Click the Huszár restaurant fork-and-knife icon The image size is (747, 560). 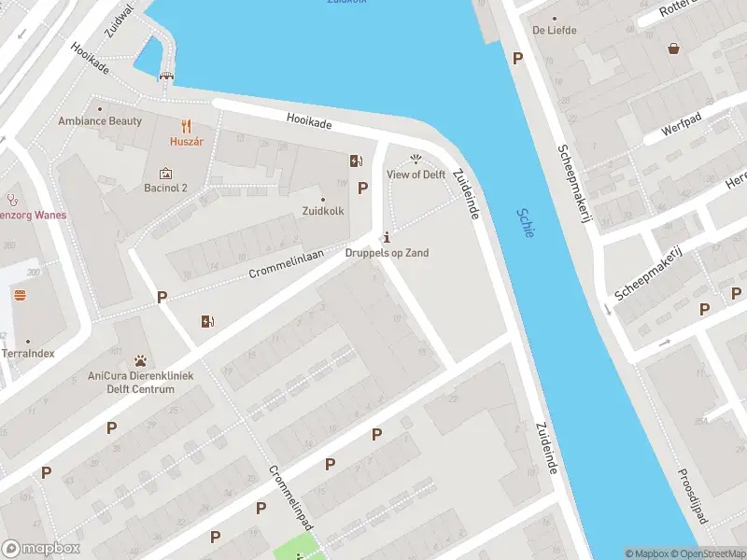(x=186, y=126)
